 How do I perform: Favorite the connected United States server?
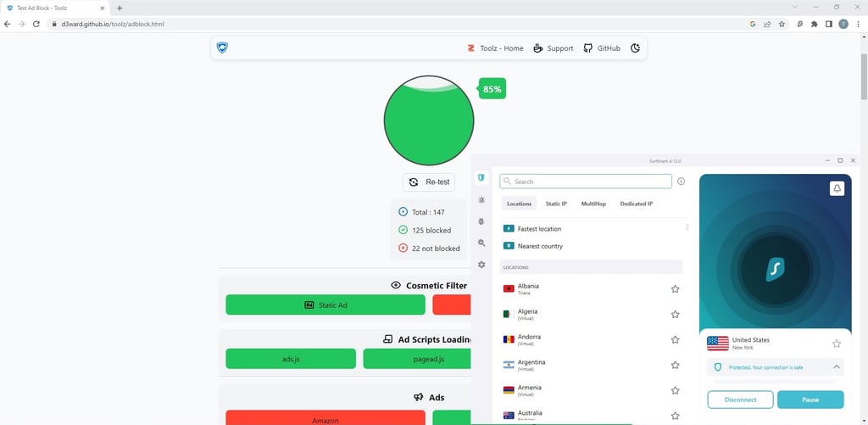click(x=837, y=344)
